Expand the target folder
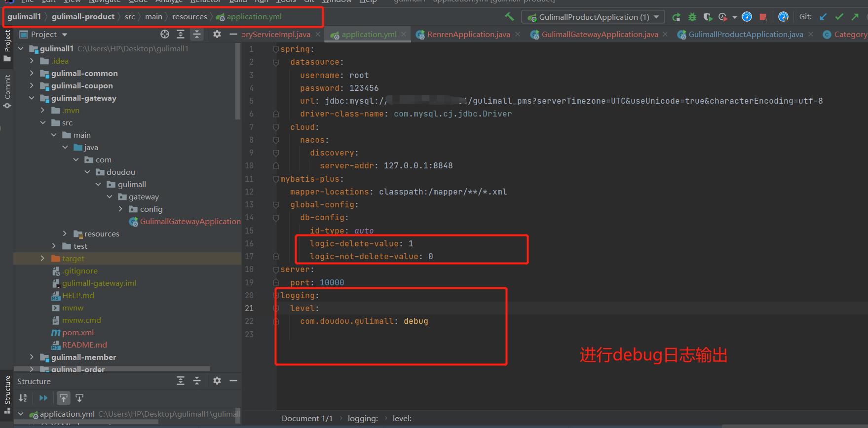The width and height of the screenshot is (868, 428). click(x=42, y=258)
